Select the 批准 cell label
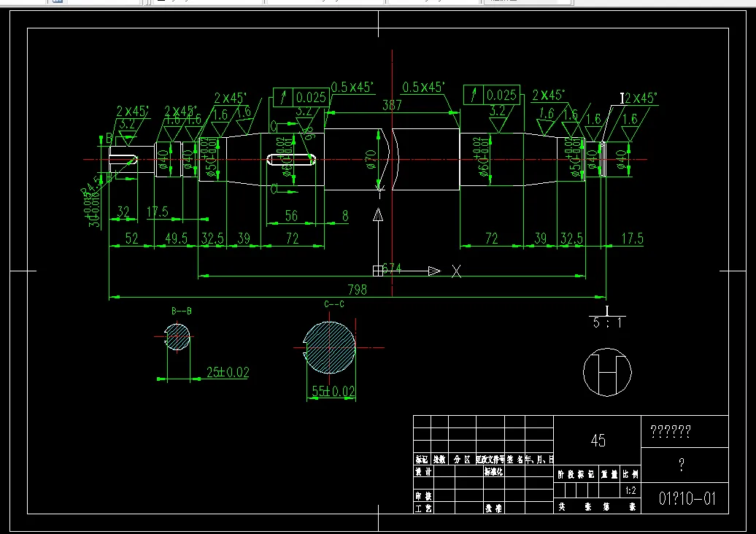756x534 pixels. coord(494,508)
